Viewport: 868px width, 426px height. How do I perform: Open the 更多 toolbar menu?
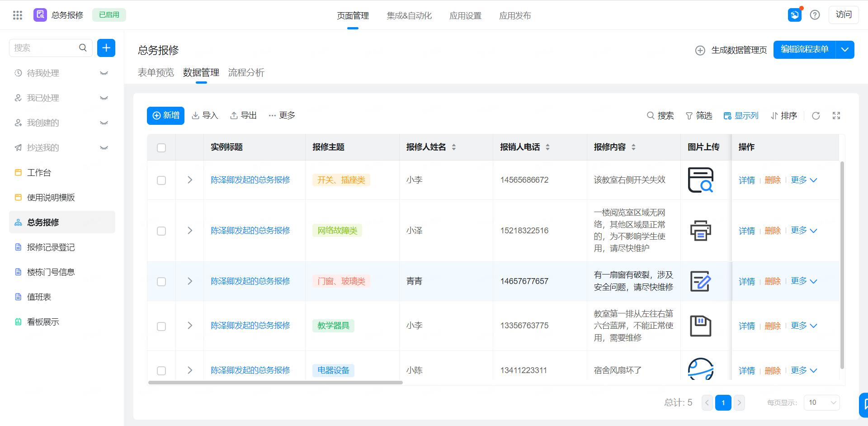tap(282, 115)
